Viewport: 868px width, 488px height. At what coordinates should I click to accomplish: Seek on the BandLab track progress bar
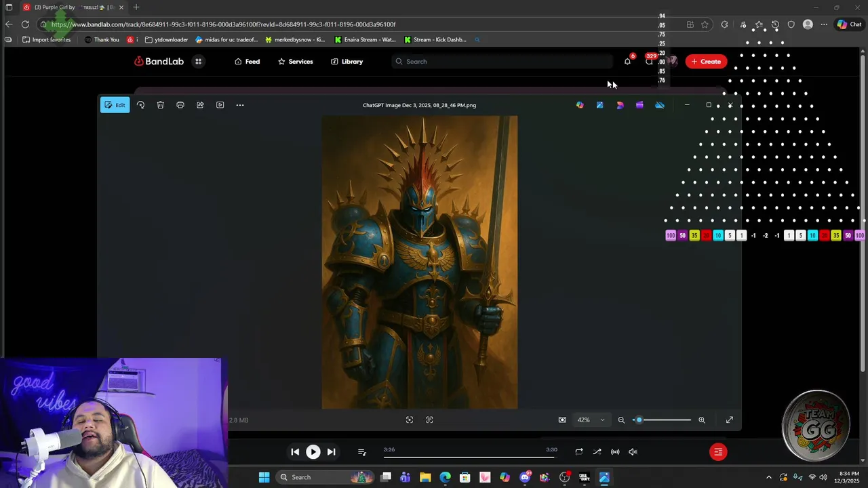[x=469, y=457]
